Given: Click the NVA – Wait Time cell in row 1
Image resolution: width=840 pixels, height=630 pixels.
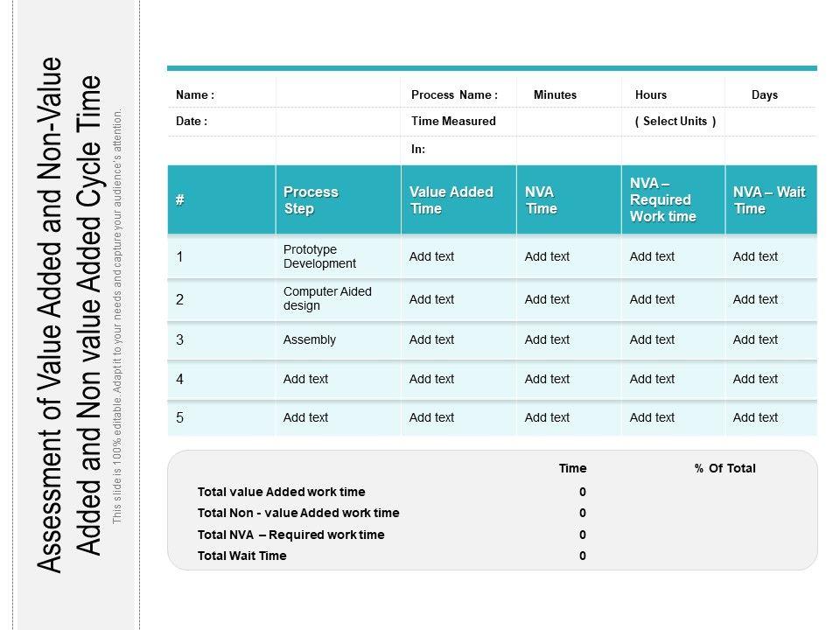Looking at the screenshot, I should pyautogui.click(x=755, y=256).
